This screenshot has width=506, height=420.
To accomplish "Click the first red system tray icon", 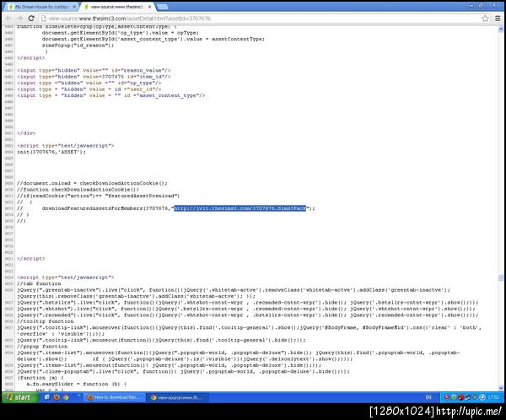I will (447, 397).
